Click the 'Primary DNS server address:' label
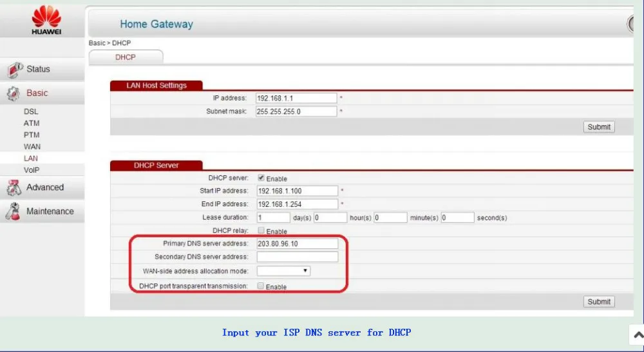Viewport: 644px width, 352px height. click(205, 244)
